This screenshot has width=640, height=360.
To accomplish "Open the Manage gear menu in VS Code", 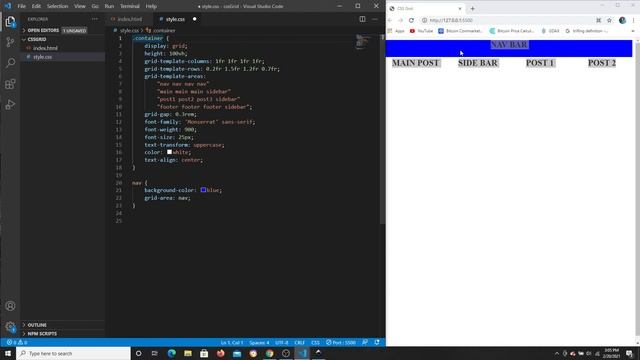I will [10, 327].
